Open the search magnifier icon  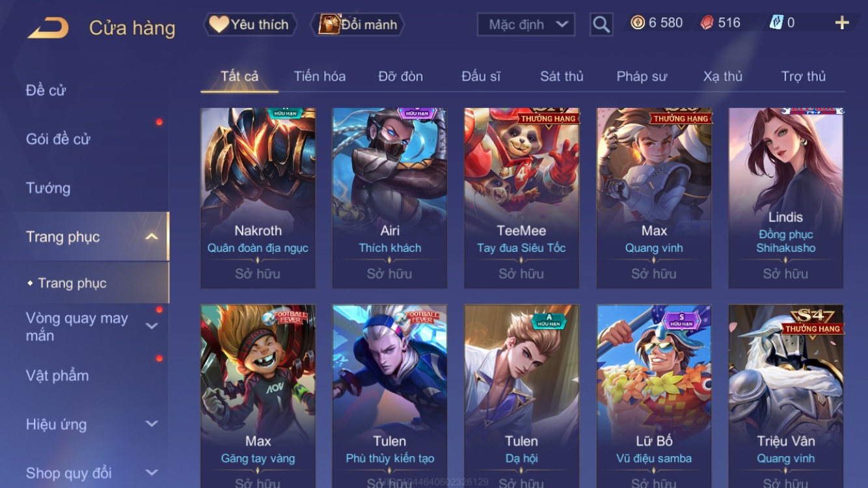601,25
